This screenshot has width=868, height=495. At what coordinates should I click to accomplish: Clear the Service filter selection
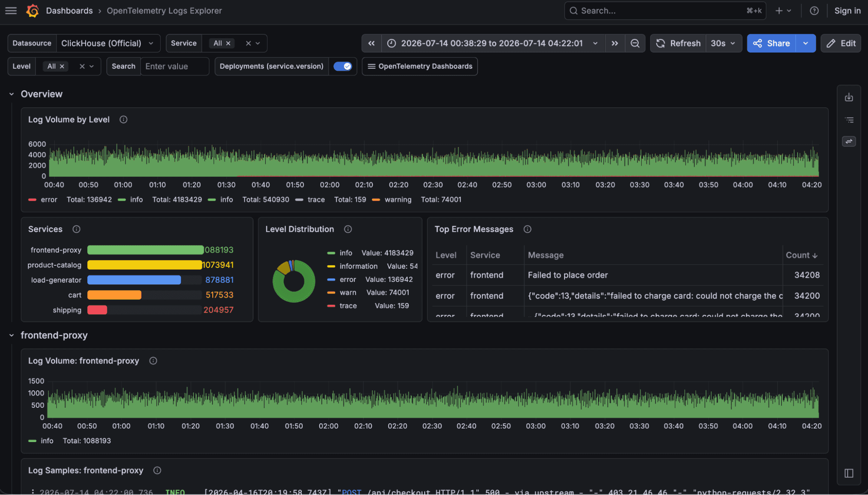coord(248,43)
